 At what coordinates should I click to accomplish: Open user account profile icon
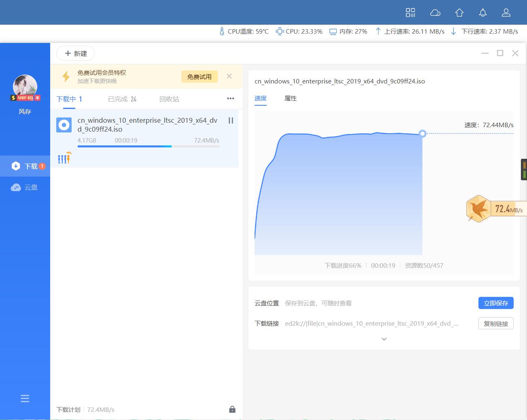506,13
